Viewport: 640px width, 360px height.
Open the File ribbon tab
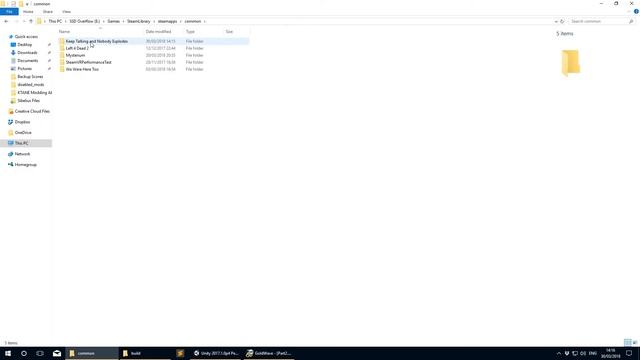pyautogui.click(x=9, y=11)
